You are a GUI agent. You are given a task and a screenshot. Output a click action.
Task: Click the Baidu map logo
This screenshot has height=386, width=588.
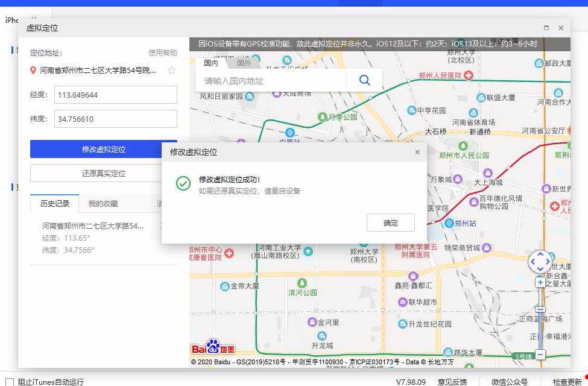click(213, 347)
